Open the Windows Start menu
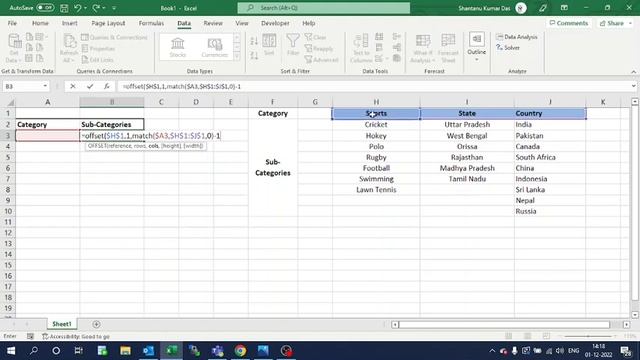This screenshot has height=360, width=640. (11, 351)
